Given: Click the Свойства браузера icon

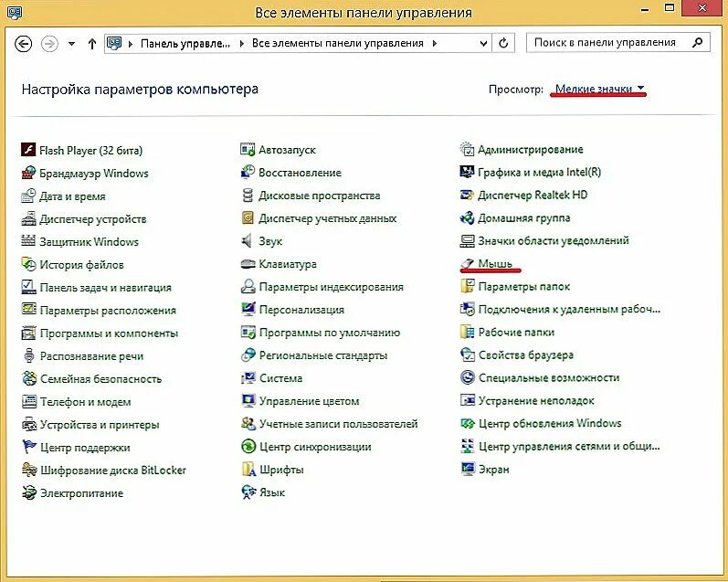Looking at the screenshot, I should [x=467, y=354].
